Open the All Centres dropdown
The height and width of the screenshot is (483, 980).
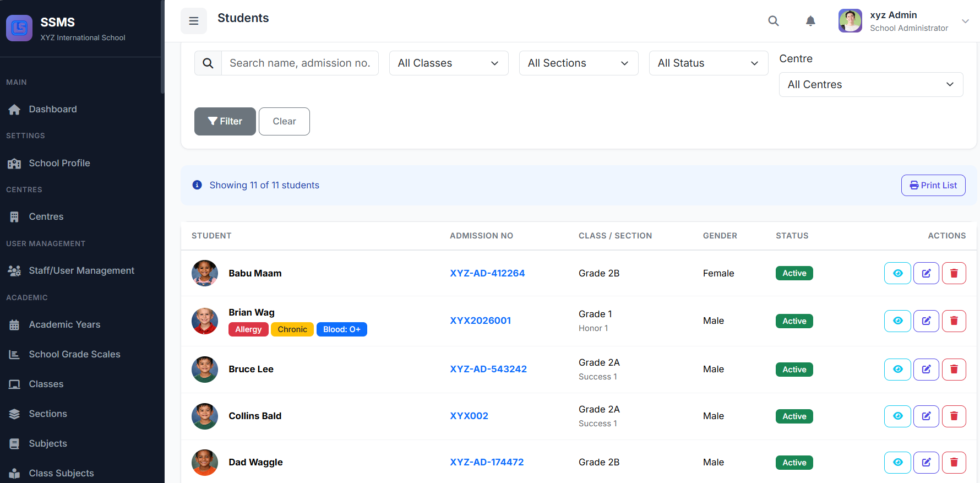[x=871, y=85]
